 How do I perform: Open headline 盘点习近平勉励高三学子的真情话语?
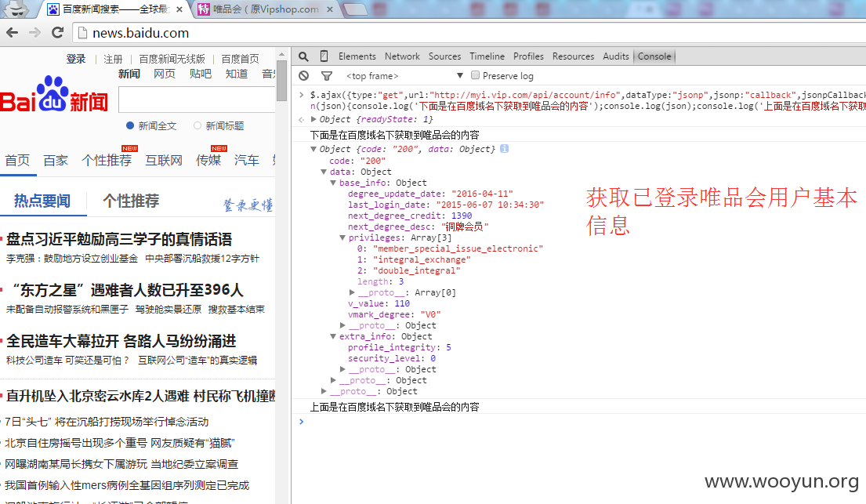point(119,239)
